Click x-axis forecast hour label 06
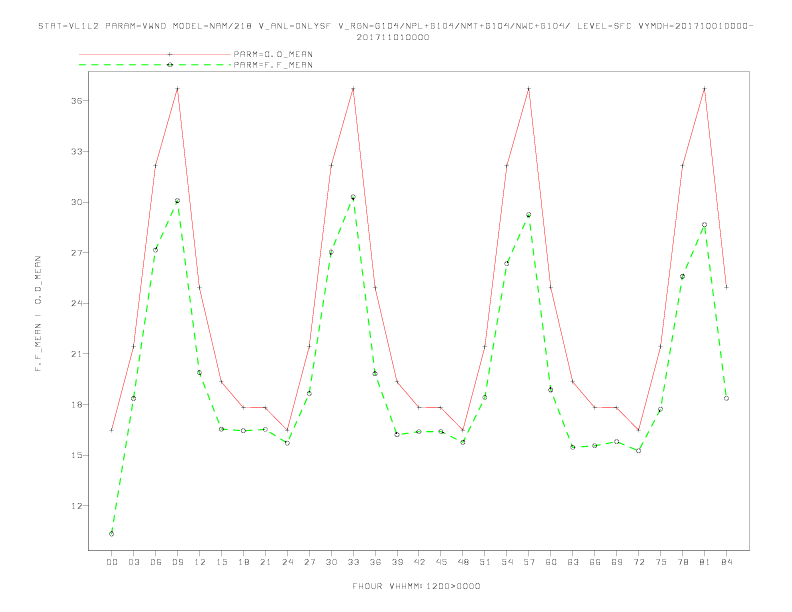 coord(156,562)
